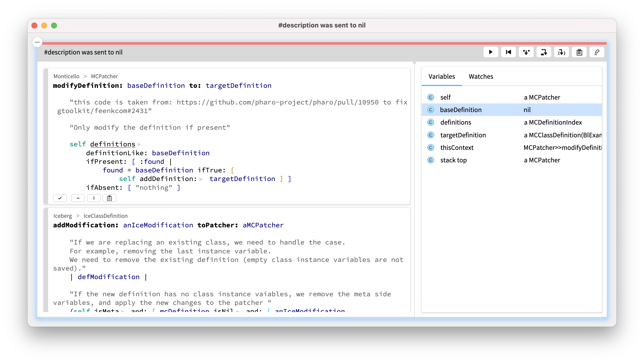Click the Resume execution play button
The image size is (644, 363).
click(x=491, y=52)
